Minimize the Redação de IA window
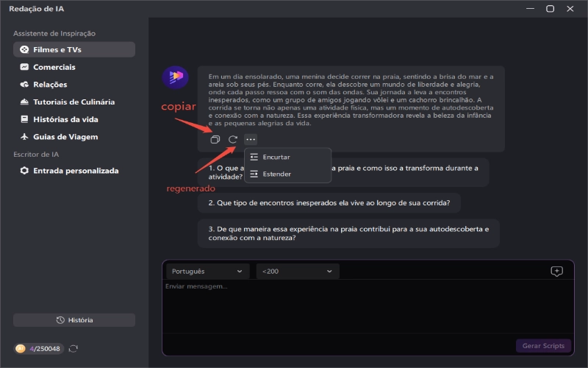 [530, 9]
